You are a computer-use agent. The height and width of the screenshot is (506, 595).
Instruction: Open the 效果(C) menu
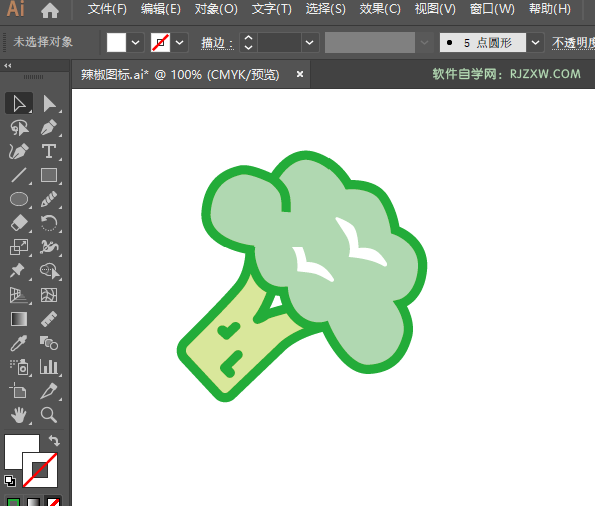tap(380, 9)
